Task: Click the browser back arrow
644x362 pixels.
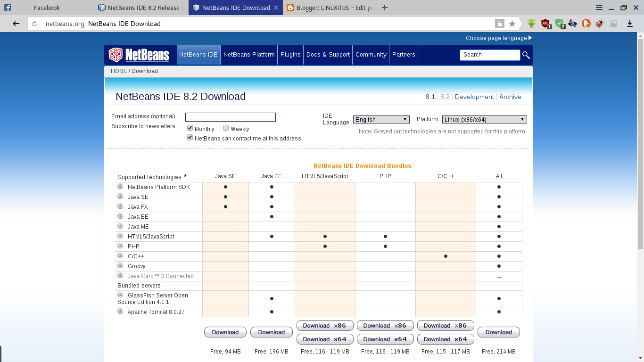Action: (x=16, y=24)
